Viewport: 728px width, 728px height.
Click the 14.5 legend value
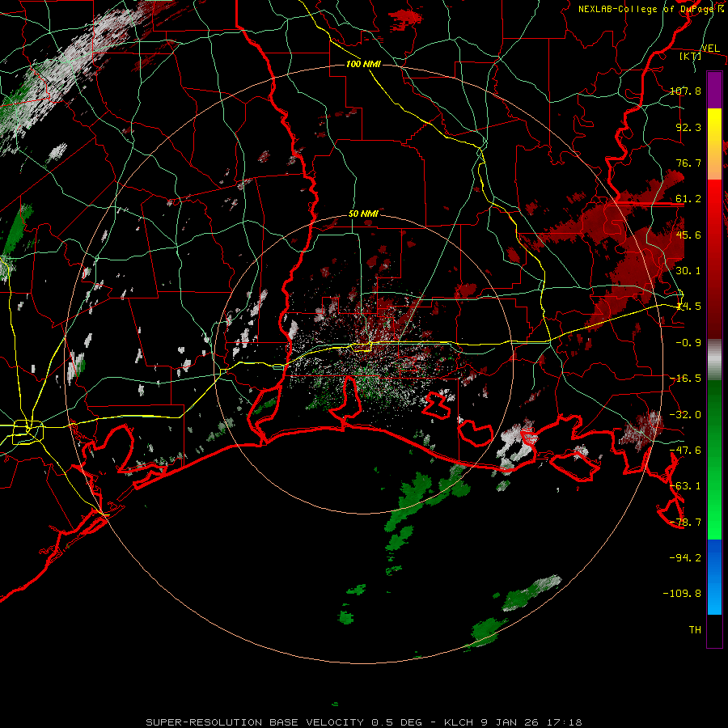(x=688, y=307)
